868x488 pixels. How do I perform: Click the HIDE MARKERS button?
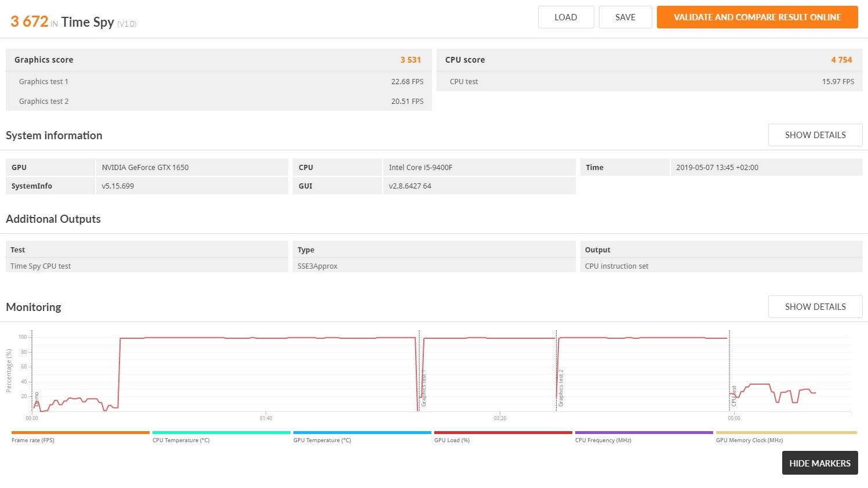pos(820,463)
